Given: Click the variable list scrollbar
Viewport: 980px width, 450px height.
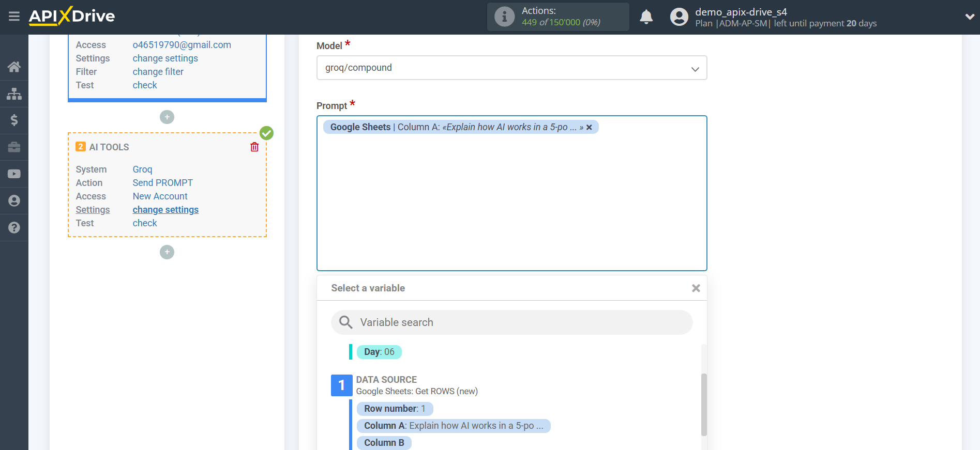Looking at the screenshot, I should click(704, 405).
